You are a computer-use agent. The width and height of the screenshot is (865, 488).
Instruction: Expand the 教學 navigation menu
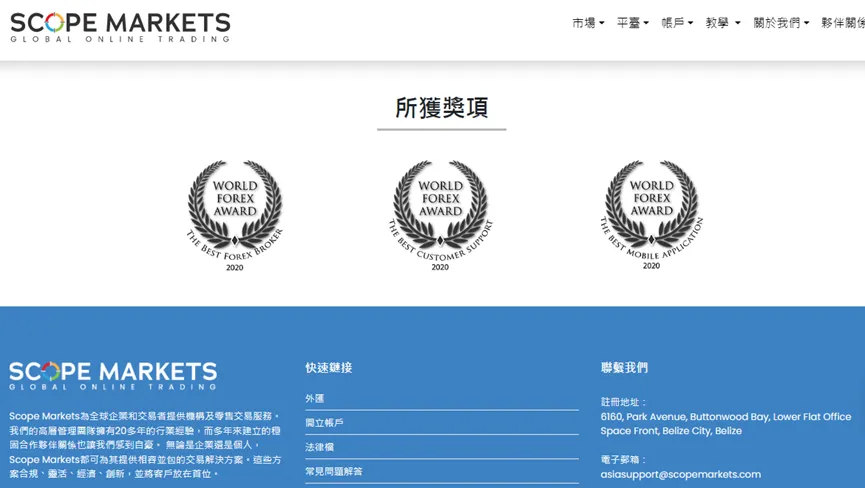723,23
